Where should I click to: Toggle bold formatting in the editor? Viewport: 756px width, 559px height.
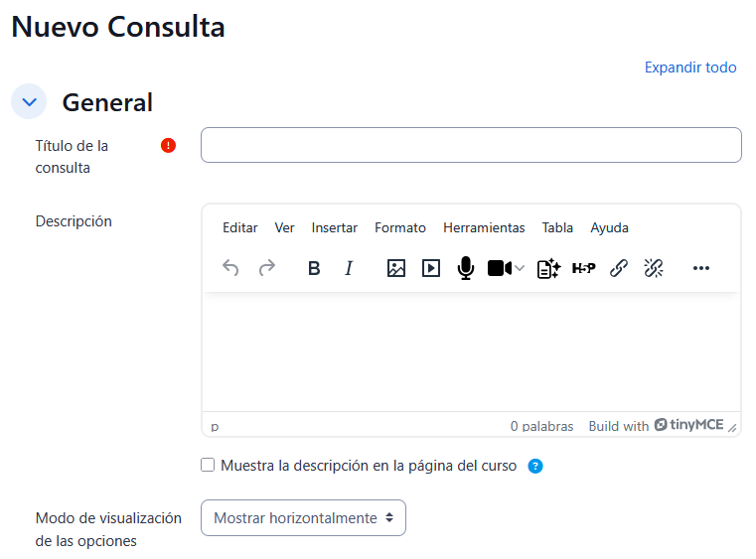coord(314,268)
